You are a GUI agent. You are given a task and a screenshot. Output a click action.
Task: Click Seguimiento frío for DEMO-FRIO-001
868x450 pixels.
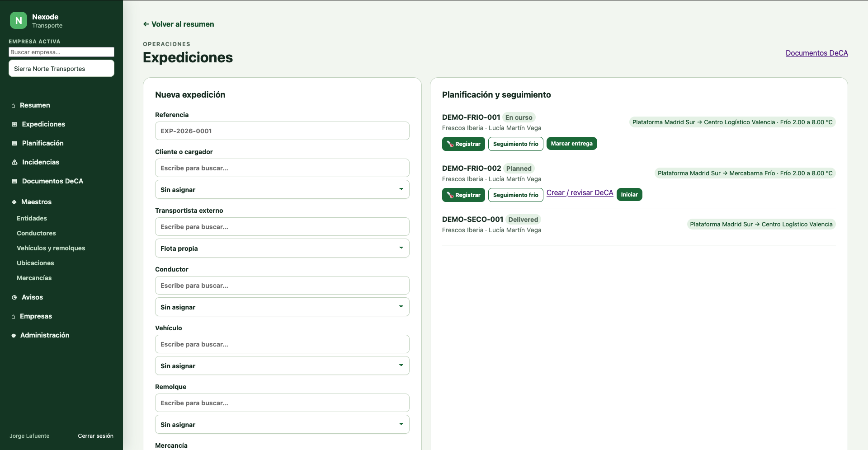(516, 144)
